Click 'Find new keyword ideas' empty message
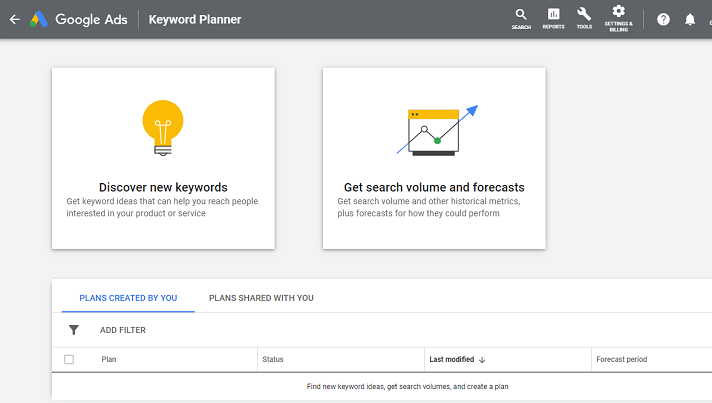712x403 pixels. (x=407, y=387)
